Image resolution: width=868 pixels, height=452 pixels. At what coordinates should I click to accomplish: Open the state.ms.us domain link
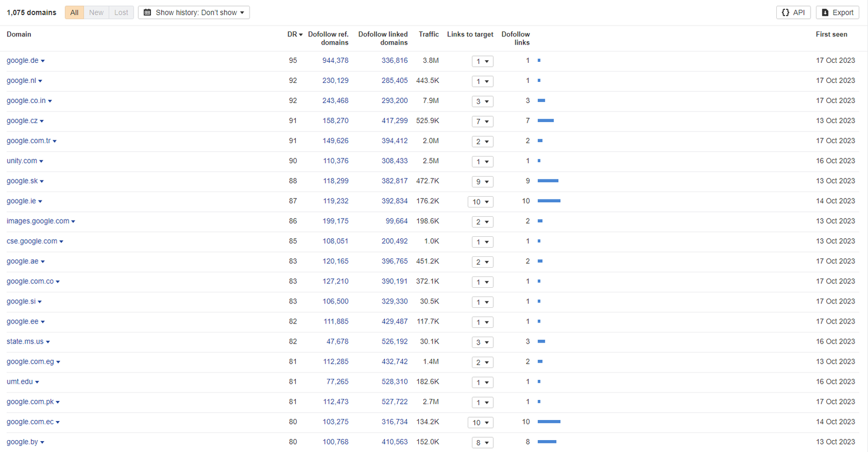point(25,341)
